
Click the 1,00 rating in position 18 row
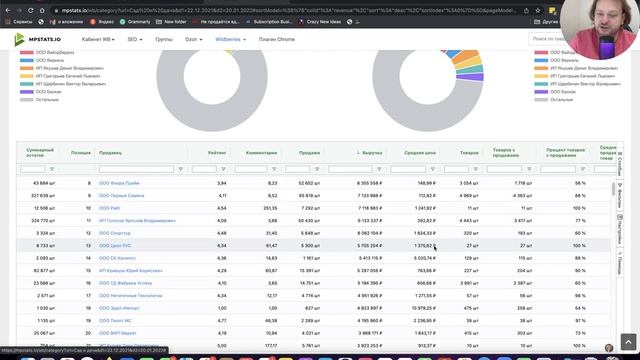click(222, 308)
